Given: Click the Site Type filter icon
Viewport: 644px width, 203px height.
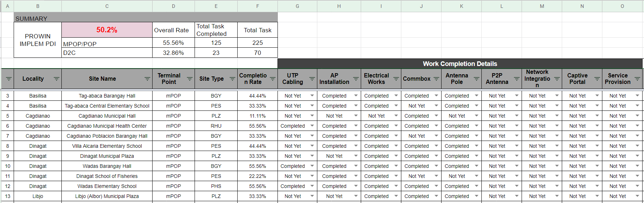Looking at the screenshot, I should coord(232,79).
